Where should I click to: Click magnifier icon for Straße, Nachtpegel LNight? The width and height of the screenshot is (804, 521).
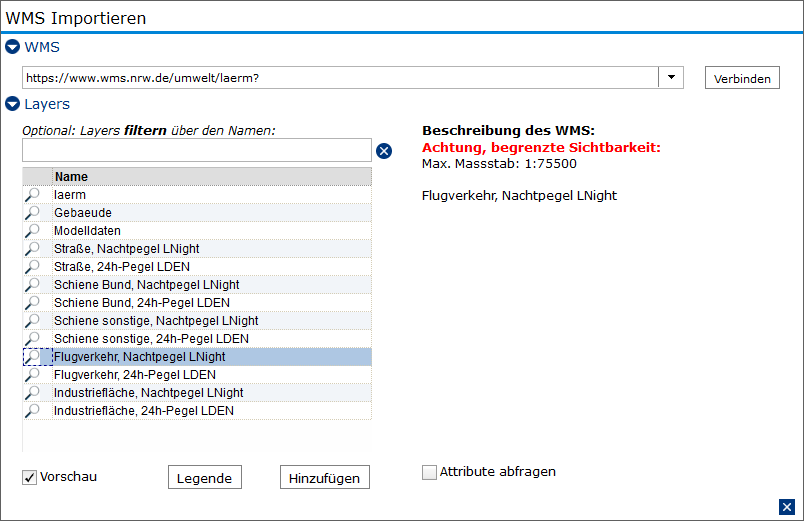click(32, 249)
